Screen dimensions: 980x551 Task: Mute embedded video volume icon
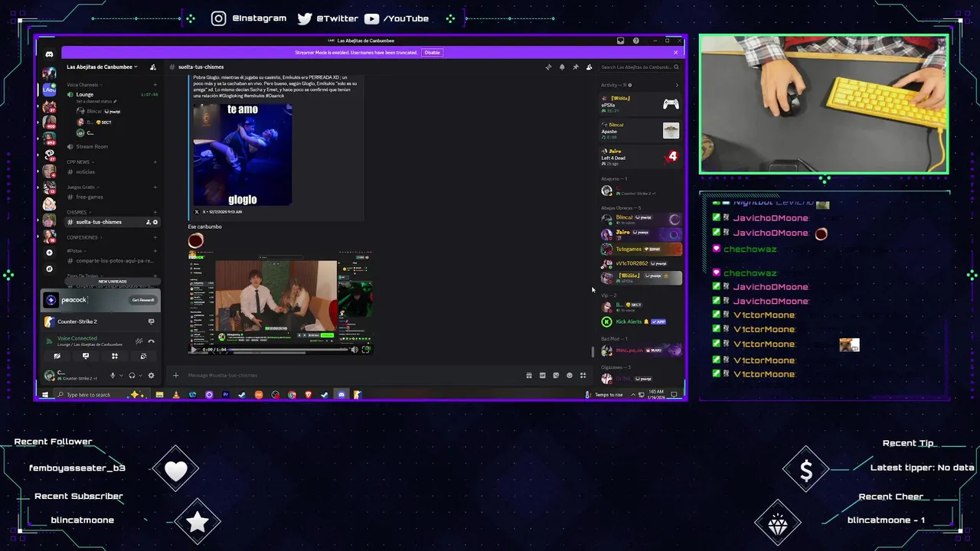pyautogui.click(x=354, y=350)
